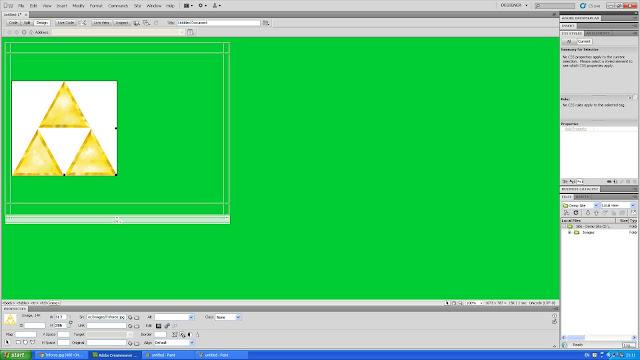This screenshot has width=640, height=360.
Task: Expand the Images folder in Files panel
Action: (x=569, y=232)
